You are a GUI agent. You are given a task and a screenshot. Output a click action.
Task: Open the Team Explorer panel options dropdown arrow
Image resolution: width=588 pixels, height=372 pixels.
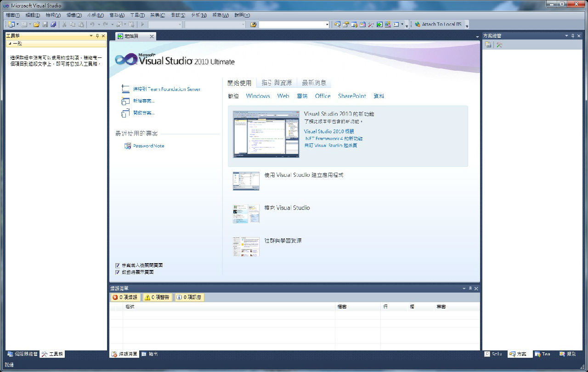tap(567, 36)
